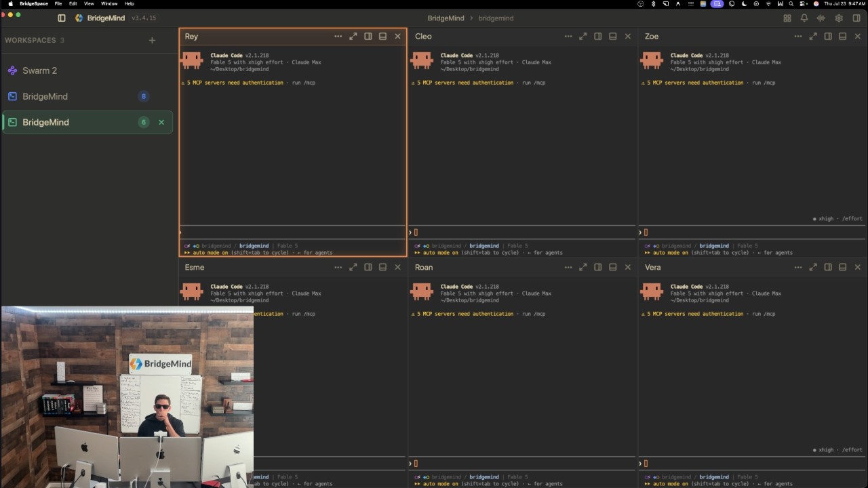868x488 pixels.
Task: Open the Roan pane more options menu
Action: [568, 267]
